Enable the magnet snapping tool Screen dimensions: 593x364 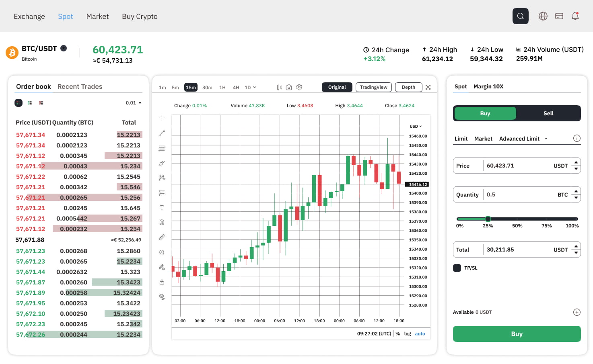click(162, 221)
